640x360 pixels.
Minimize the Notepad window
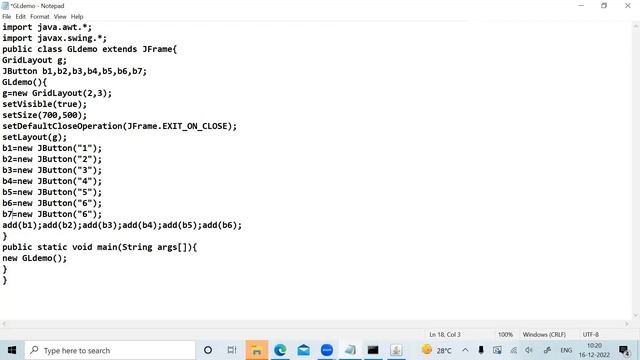point(581,6)
